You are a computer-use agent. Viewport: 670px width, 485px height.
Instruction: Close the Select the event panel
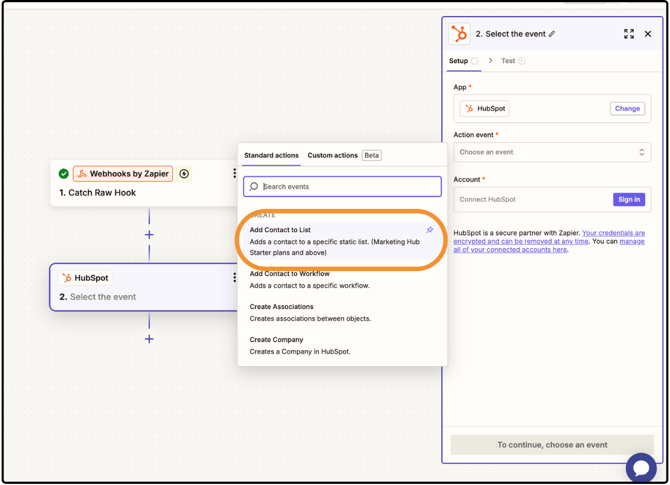[648, 34]
